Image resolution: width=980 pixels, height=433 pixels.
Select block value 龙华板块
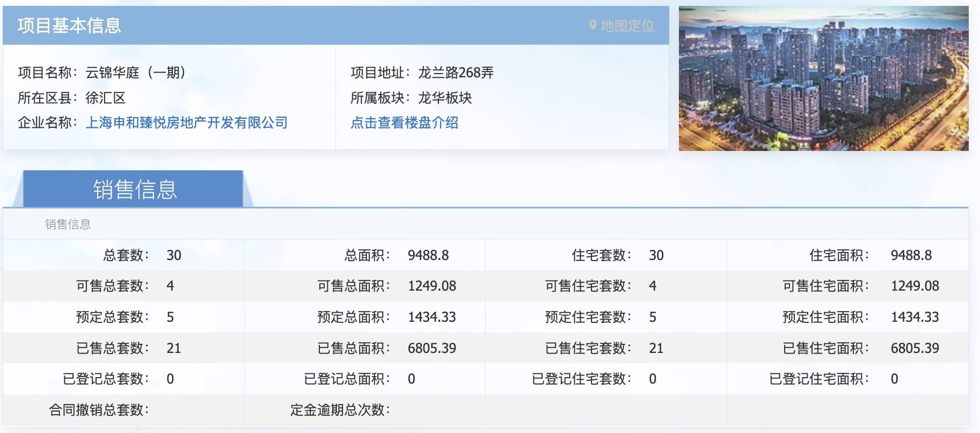[x=445, y=98]
